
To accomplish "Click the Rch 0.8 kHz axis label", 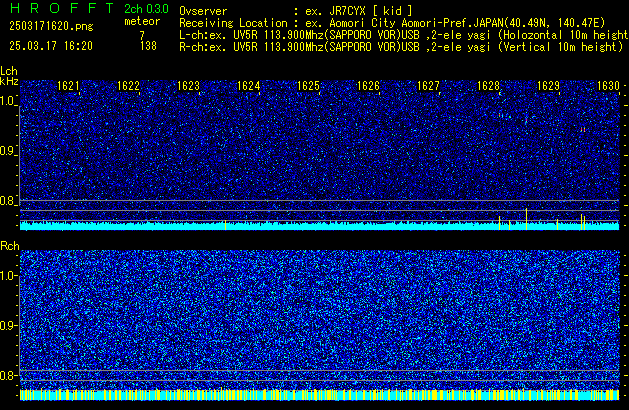I will [8, 375].
